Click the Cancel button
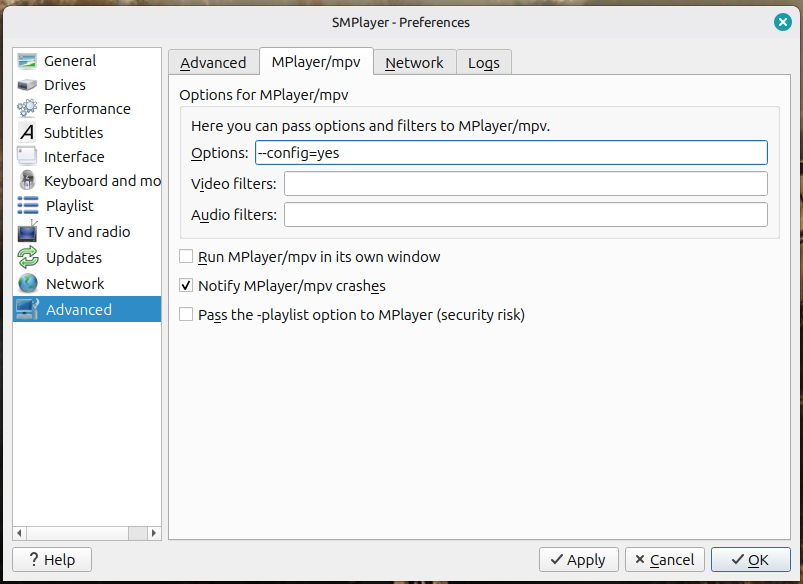Viewport: 803px width, 584px height. pos(665,559)
